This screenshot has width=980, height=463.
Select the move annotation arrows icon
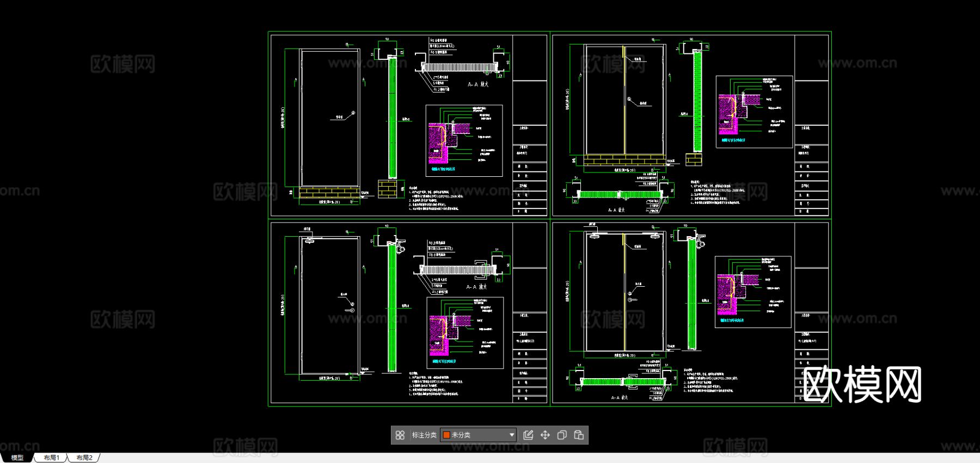coord(545,435)
